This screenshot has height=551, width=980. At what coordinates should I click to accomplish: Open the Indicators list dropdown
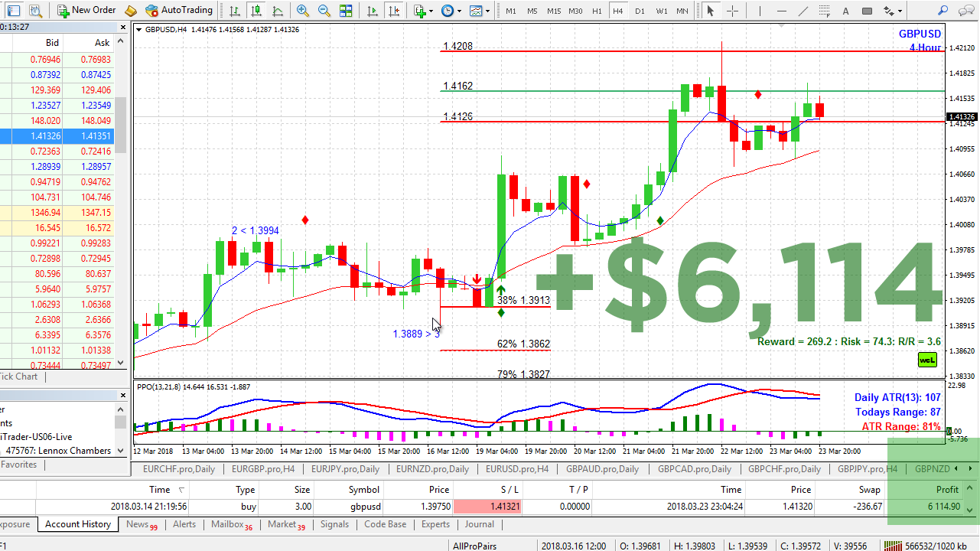[423, 11]
